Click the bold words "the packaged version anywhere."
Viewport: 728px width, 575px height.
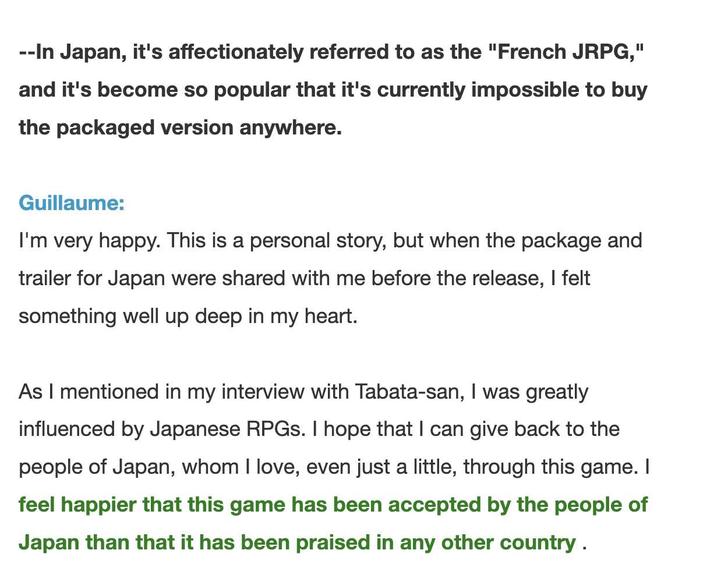[x=181, y=127]
